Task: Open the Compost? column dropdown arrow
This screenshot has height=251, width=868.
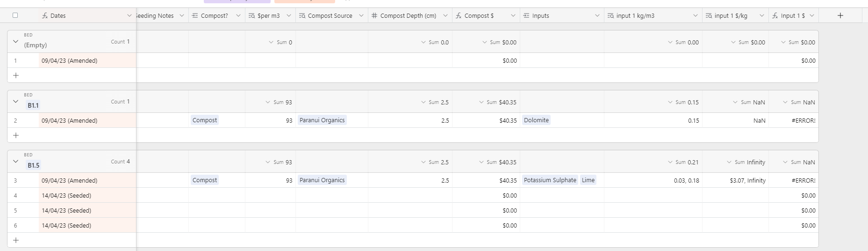Action: click(x=238, y=15)
